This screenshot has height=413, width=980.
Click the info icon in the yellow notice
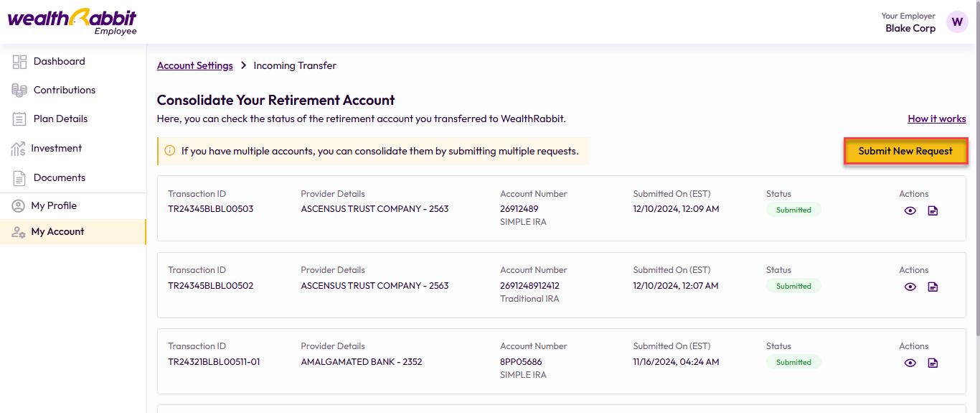[x=170, y=151]
